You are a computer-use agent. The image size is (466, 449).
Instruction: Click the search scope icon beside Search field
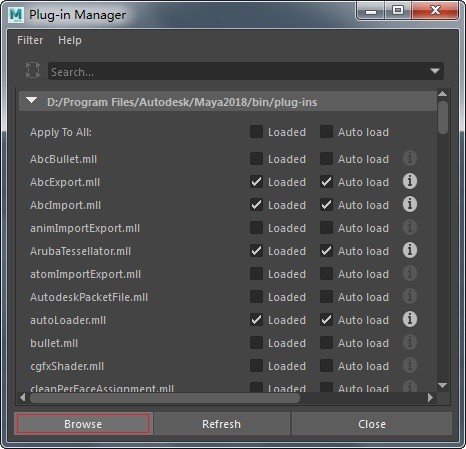(33, 70)
